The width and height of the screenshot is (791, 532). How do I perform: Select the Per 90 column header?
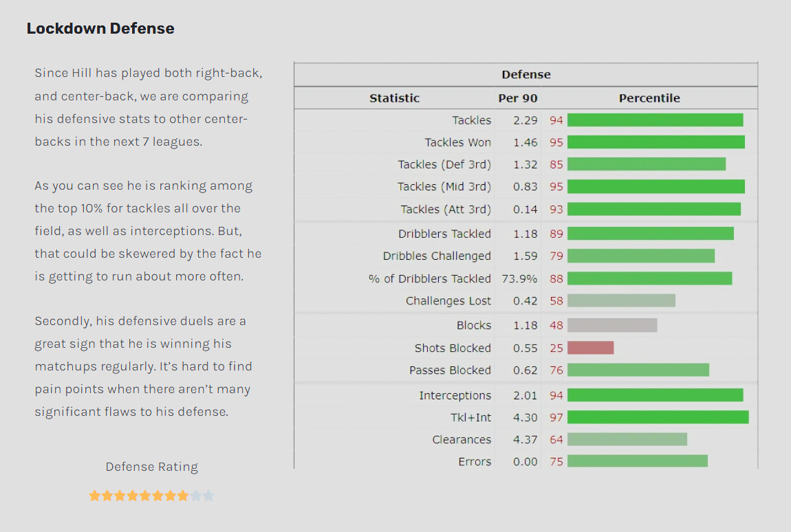click(x=517, y=98)
